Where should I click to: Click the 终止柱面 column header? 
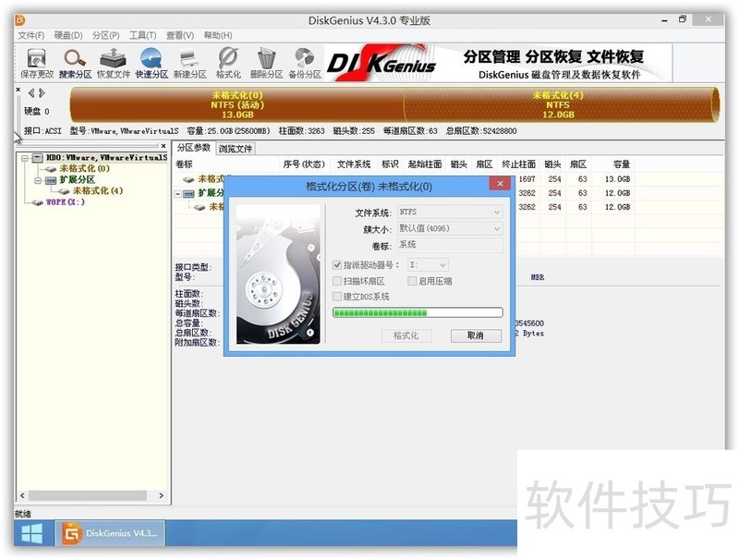pyautogui.click(x=518, y=164)
